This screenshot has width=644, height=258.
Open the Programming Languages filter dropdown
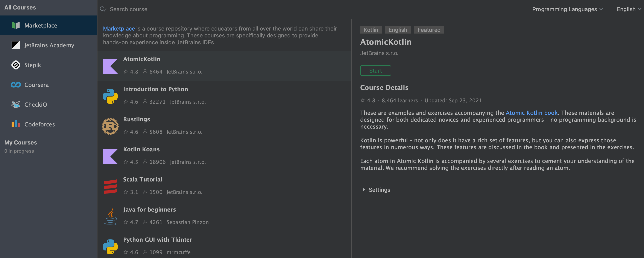click(x=567, y=9)
